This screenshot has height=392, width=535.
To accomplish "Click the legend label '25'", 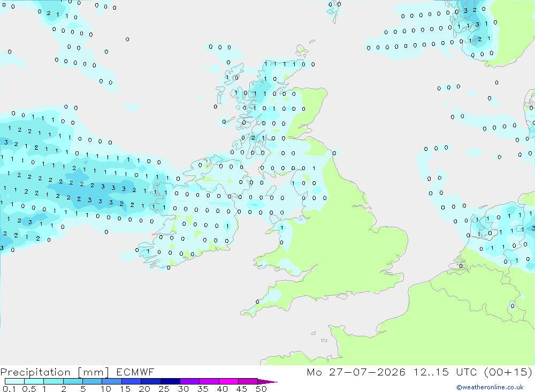I will click(x=164, y=389).
